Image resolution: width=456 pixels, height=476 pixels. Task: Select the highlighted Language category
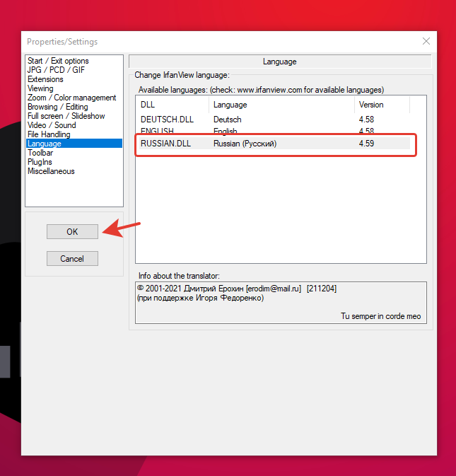click(x=74, y=144)
